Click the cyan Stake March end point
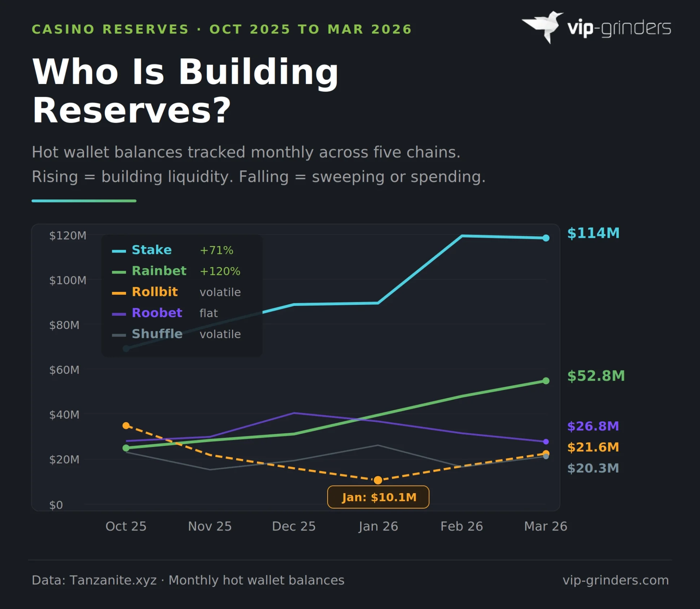Screen dimensions: 700x609 (x=546, y=238)
